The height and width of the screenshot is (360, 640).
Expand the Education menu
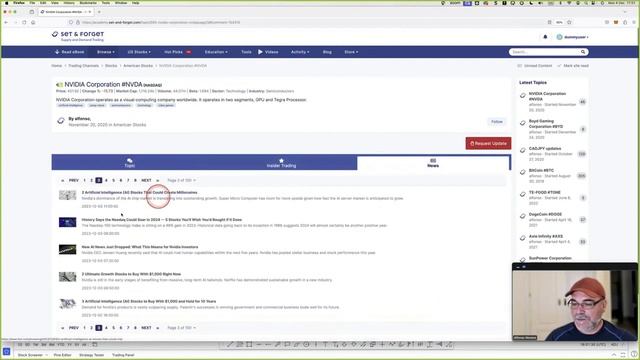click(216, 52)
